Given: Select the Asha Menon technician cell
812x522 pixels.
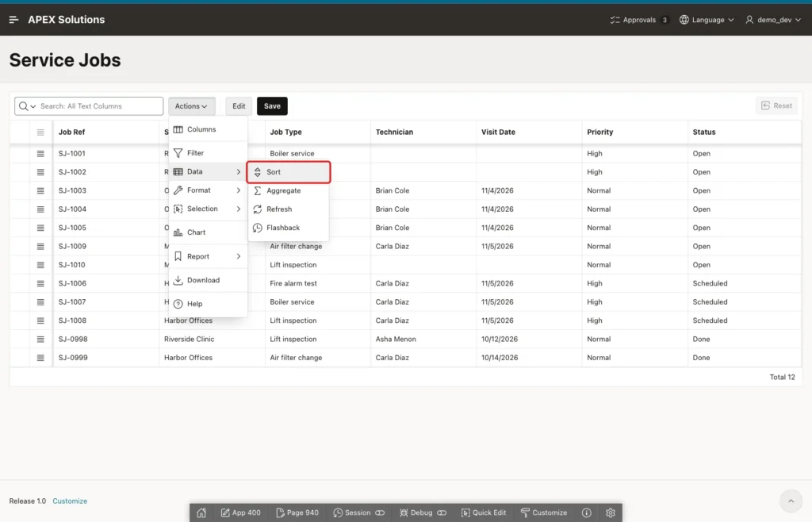Looking at the screenshot, I should (423, 340).
